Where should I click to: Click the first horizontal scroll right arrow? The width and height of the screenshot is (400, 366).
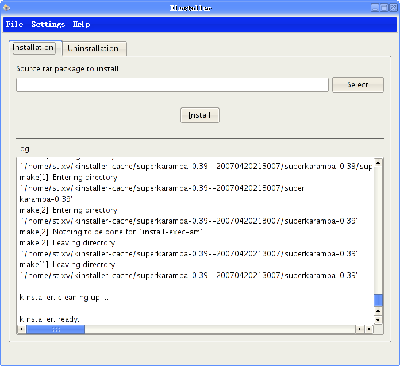pyautogui.click(x=360, y=329)
